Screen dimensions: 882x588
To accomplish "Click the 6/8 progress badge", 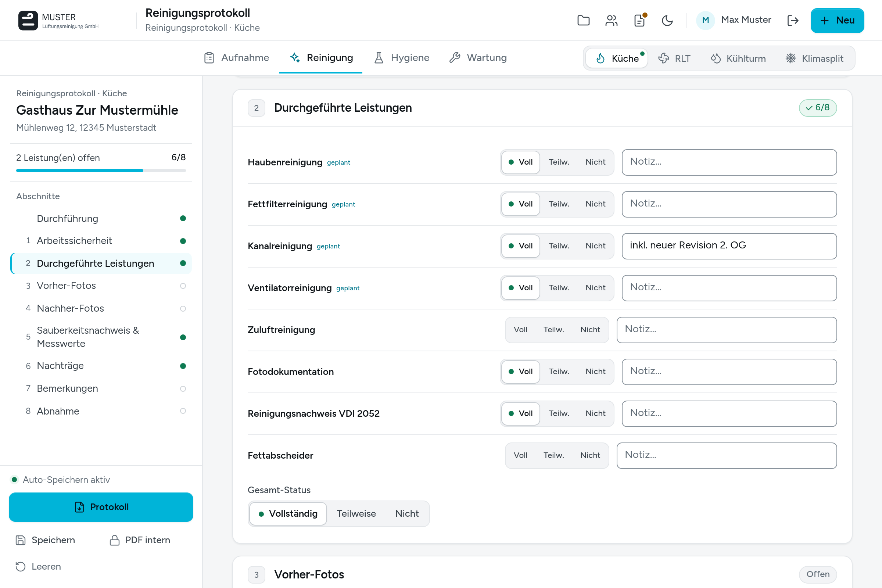I will tap(817, 108).
